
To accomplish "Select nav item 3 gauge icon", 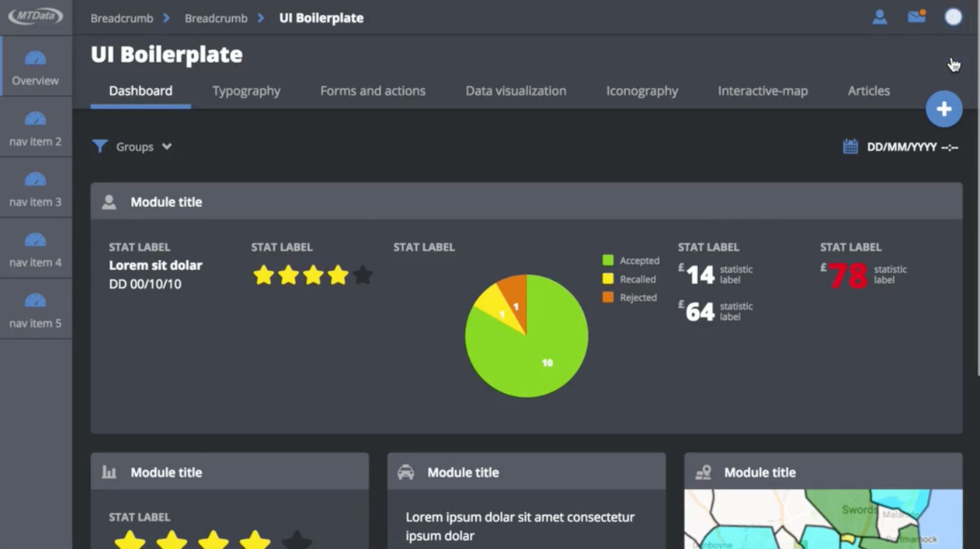I will tap(35, 179).
